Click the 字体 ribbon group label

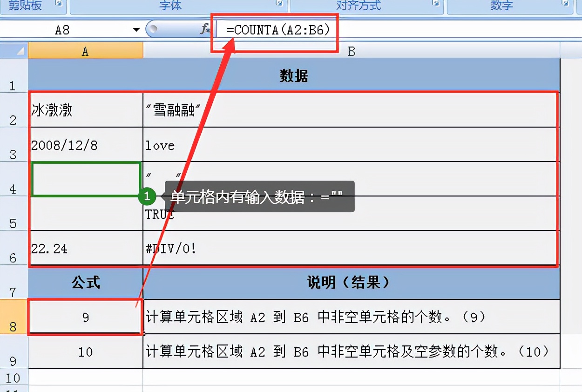[x=170, y=5]
